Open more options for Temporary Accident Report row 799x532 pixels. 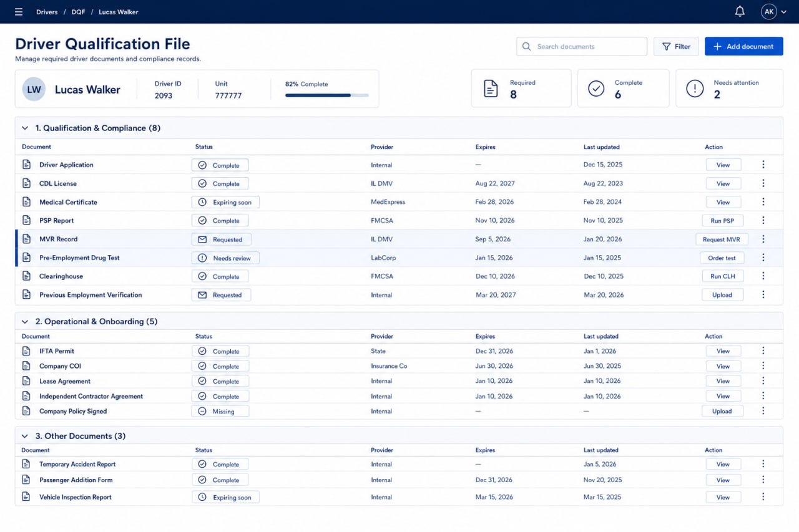763,464
